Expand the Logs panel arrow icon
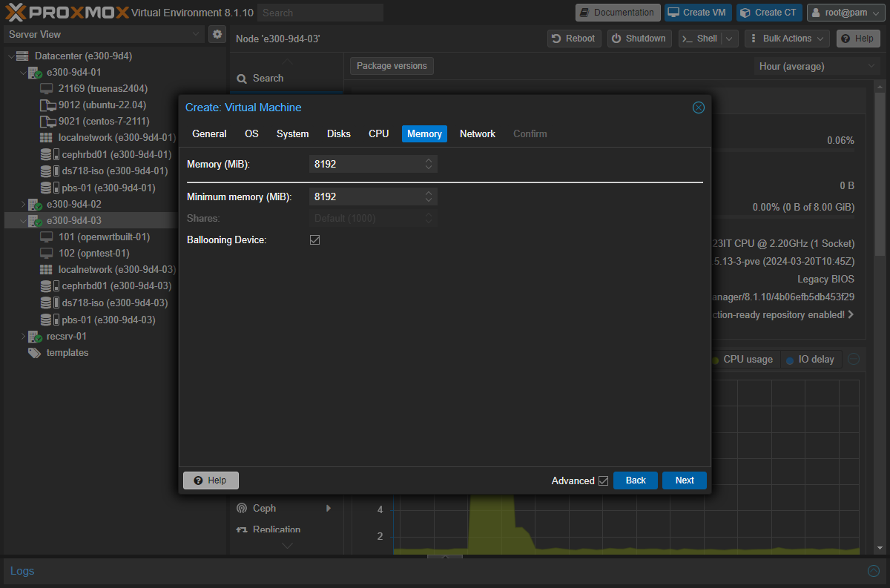Image resolution: width=890 pixels, height=588 pixels. [x=874, y=571]
